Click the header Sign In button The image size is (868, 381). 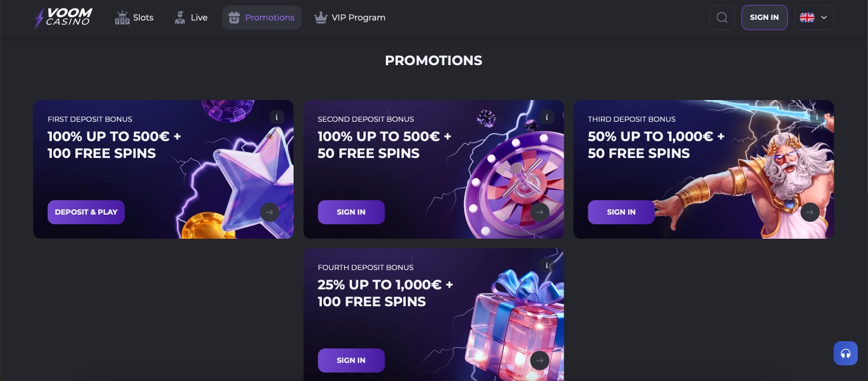764,17
